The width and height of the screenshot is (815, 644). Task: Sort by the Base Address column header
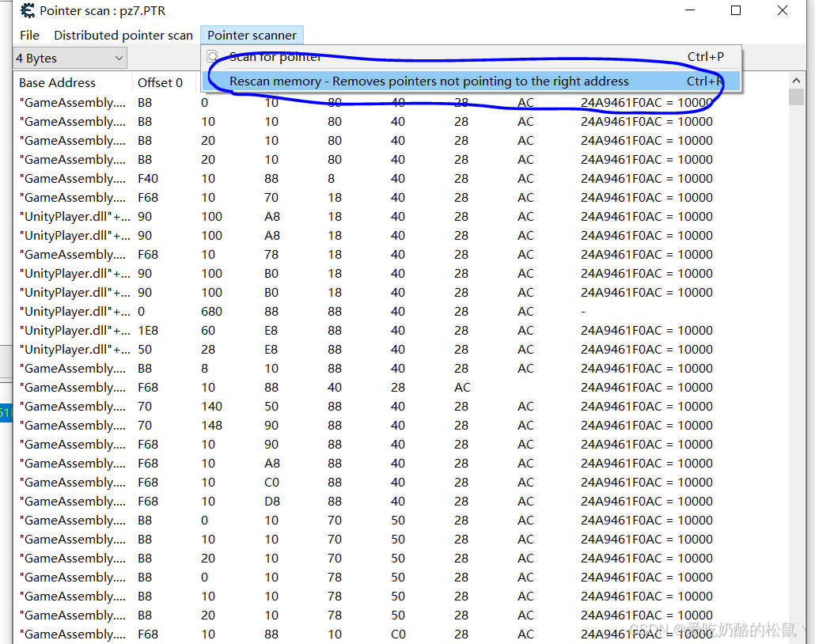(x=73, y=82)
